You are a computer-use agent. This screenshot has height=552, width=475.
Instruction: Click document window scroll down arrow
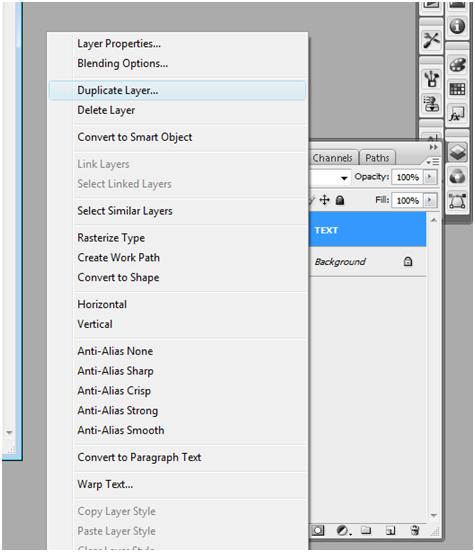[10, 432]
